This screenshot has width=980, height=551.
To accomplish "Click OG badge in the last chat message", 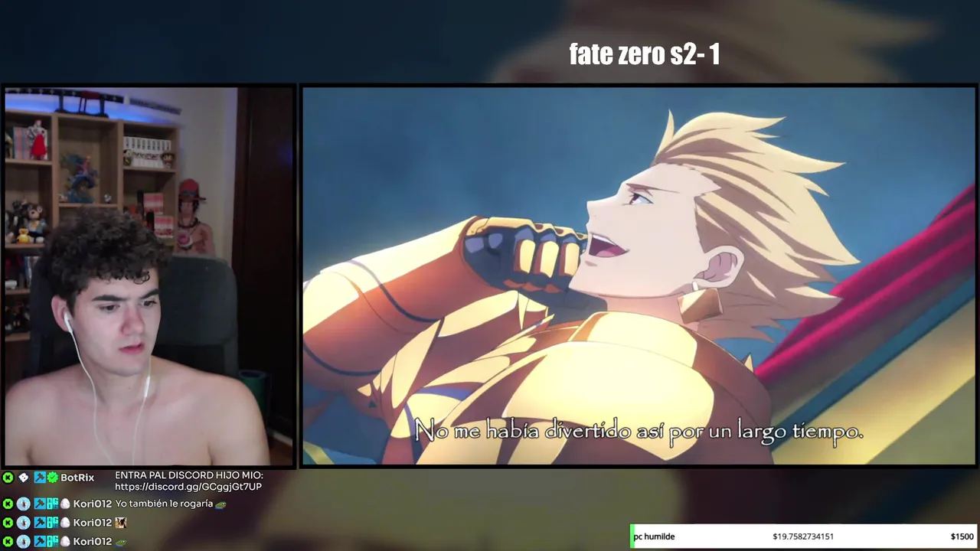I will point(52,542).
